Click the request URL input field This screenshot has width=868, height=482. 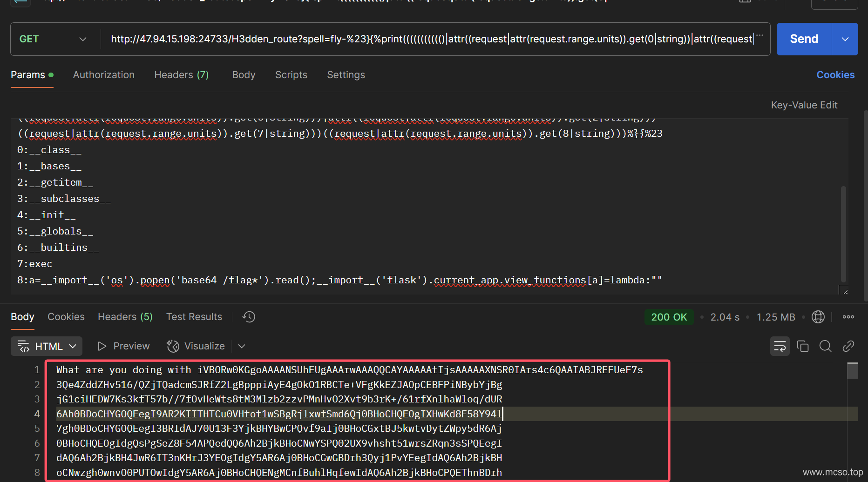point(432,39)
